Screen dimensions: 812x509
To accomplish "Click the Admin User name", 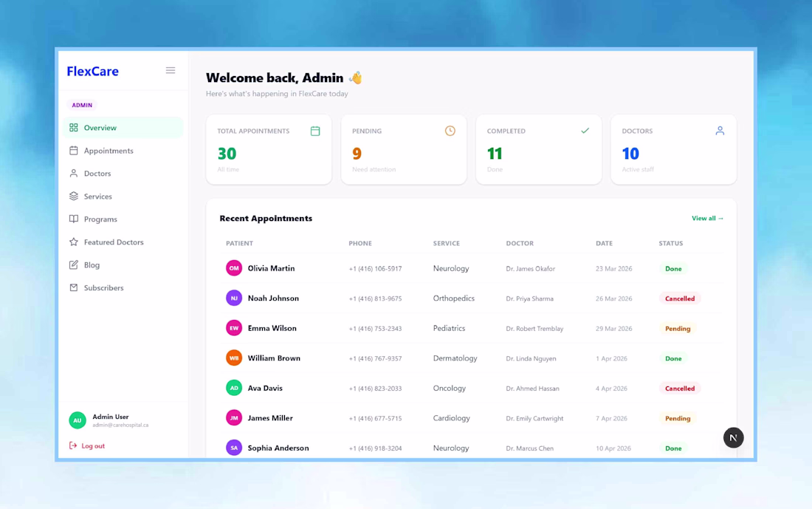I will point(110,417).
